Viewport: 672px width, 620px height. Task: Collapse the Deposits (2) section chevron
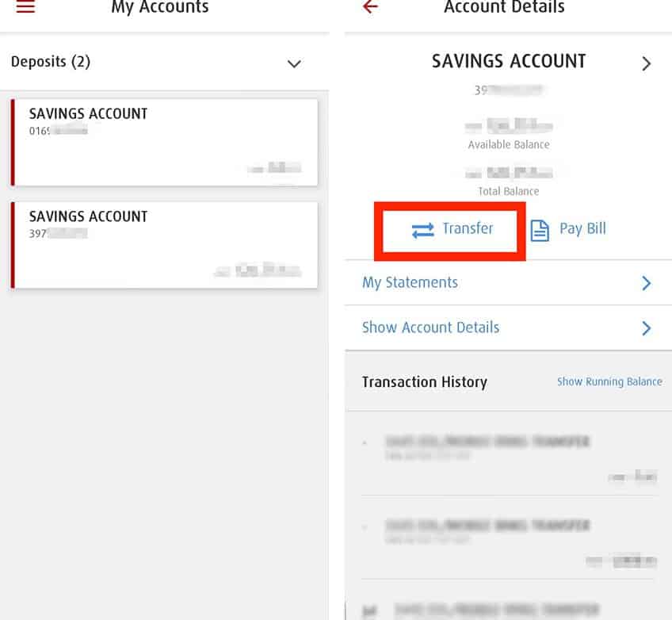(294, 64)
